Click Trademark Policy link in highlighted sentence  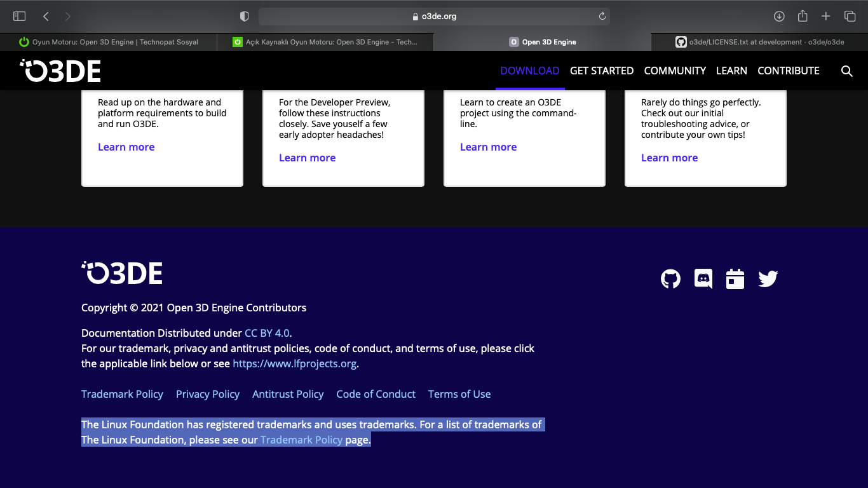coord(301,440)
